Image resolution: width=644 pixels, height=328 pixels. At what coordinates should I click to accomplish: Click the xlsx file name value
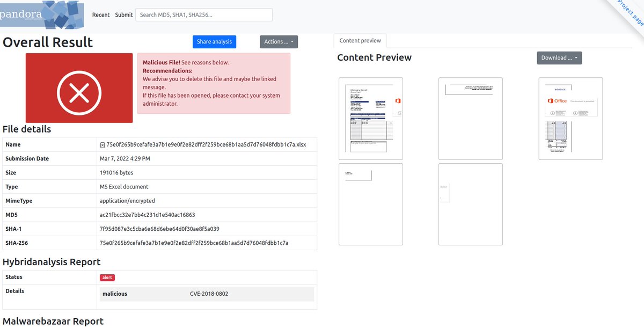pyautogui.click(x=206, y=145)
